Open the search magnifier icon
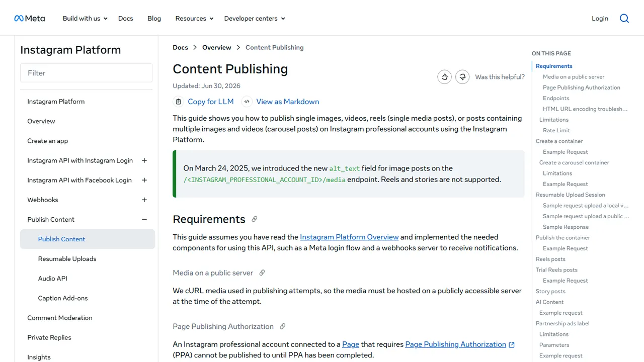The width and height of the screenshot is (644, 362). coord(624,19)
